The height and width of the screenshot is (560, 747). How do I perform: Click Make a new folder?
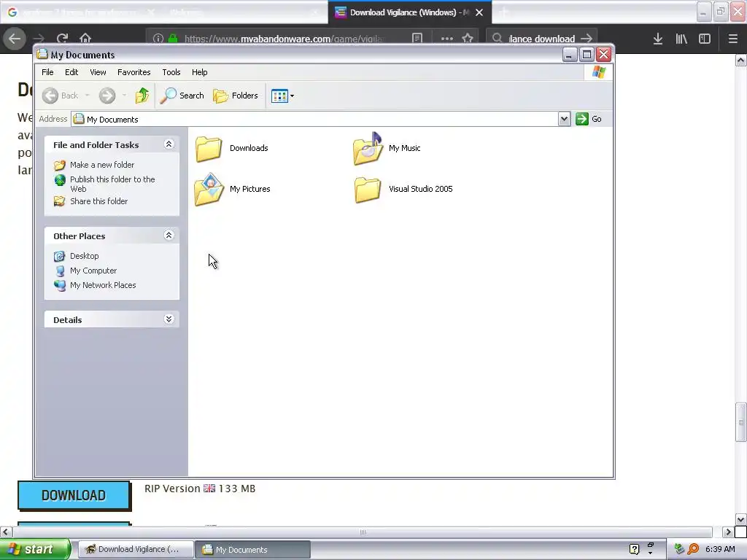(x=102, y=165)
